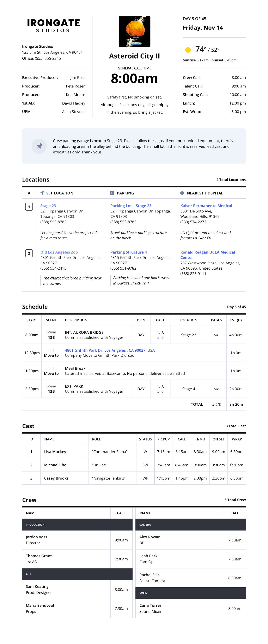Open the Parking Structure 4 link

(x=129, y=252)
